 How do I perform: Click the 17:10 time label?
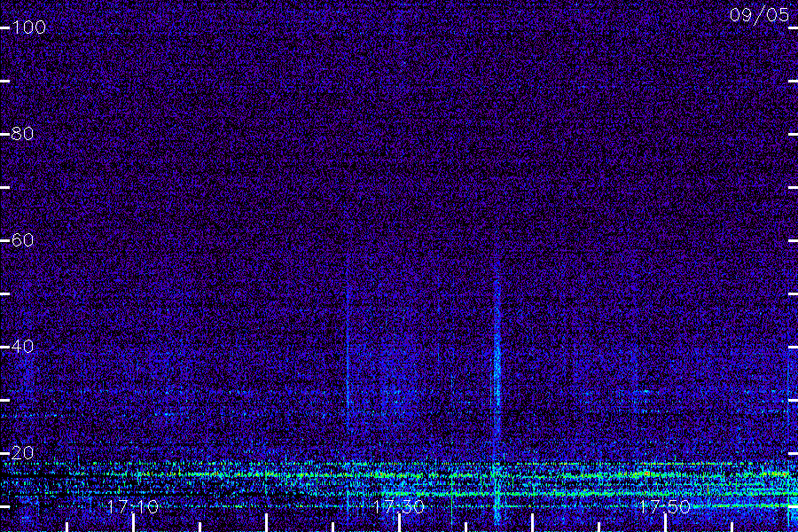(x=133, y=506)
